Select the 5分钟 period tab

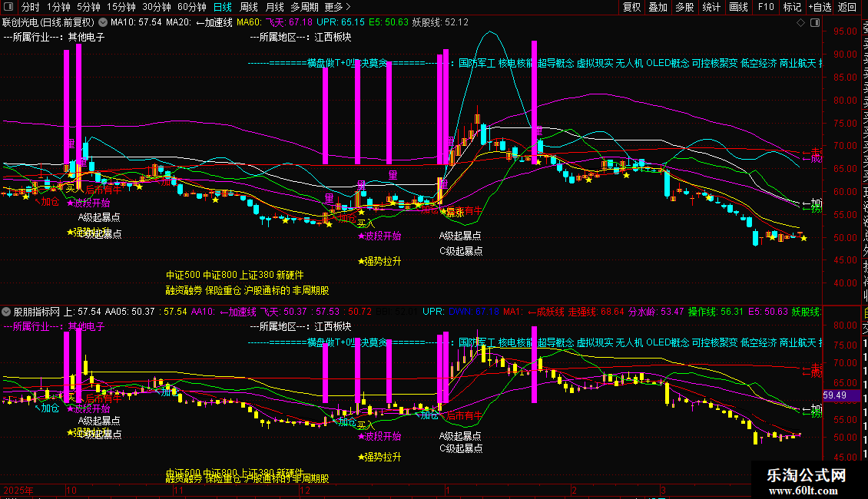point(88,7)
